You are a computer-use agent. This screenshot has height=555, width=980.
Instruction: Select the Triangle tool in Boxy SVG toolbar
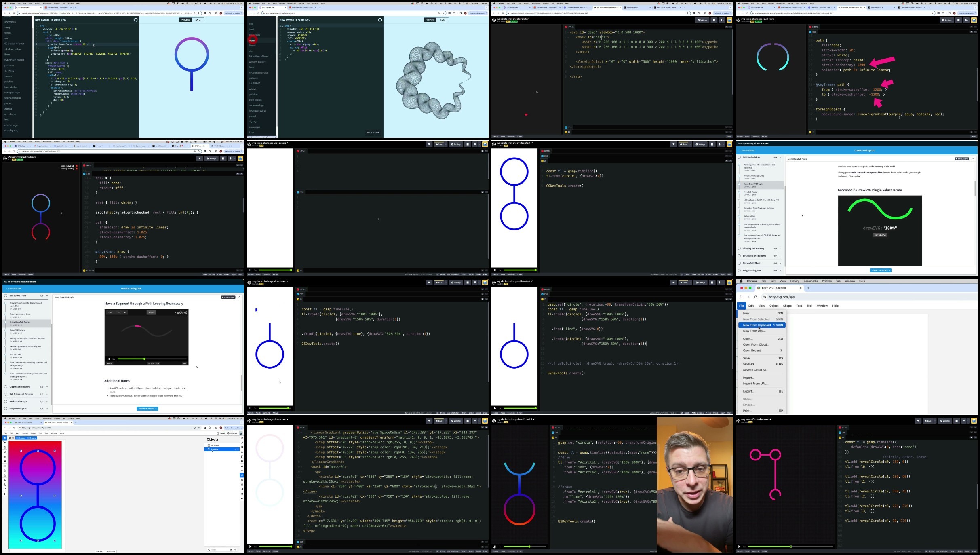[5, 475]
